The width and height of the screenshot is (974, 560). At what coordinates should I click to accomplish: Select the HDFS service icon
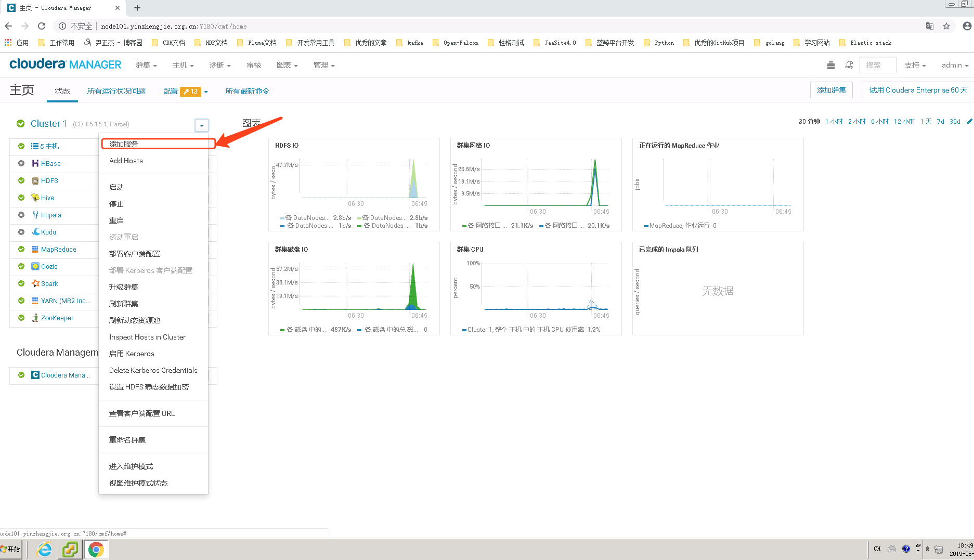tap(34, 180)
